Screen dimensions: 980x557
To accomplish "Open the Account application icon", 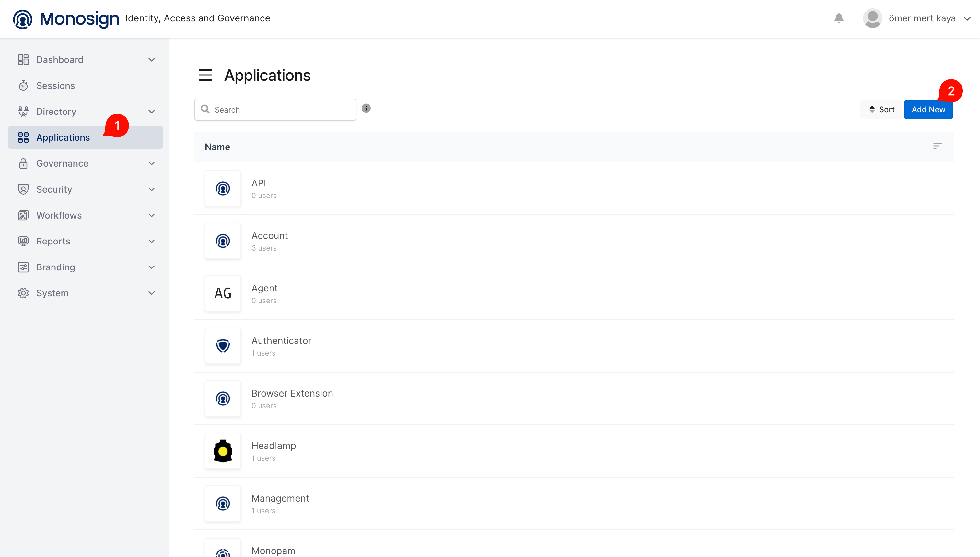I will click(x=223, y=241).
